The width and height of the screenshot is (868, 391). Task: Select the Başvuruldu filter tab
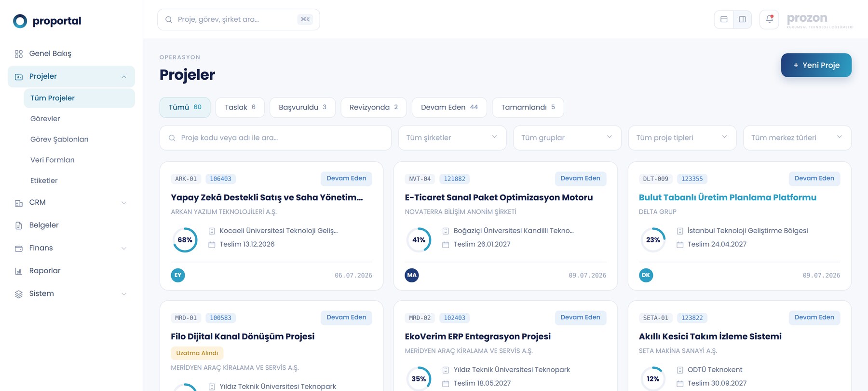pyautogui.click(x=302, y=107)
